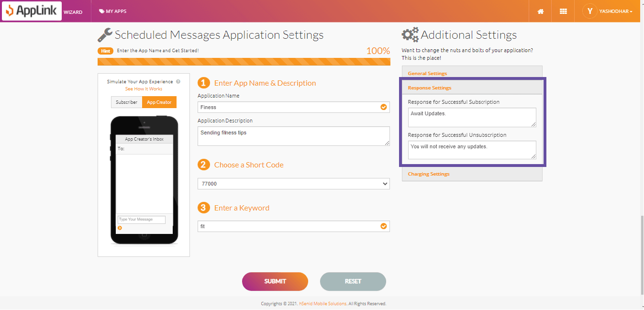Viewport: 644px width, 310px height.
Task: Click the orange send arrow icon
Action: tap(120, 228)
